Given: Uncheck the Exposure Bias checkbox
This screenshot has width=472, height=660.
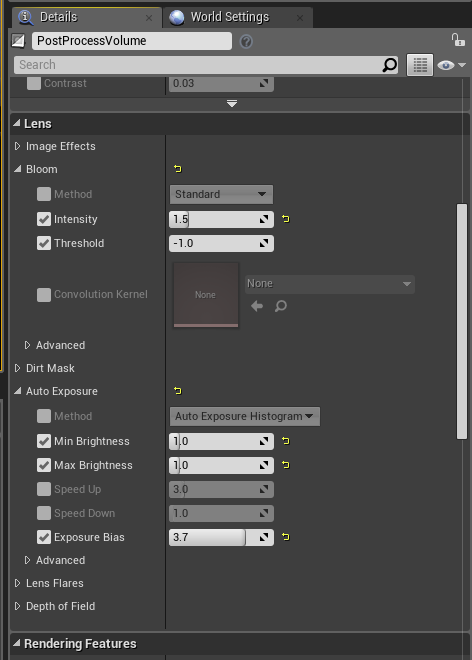Looking at the screenshot, I should [x=44, y=537].
